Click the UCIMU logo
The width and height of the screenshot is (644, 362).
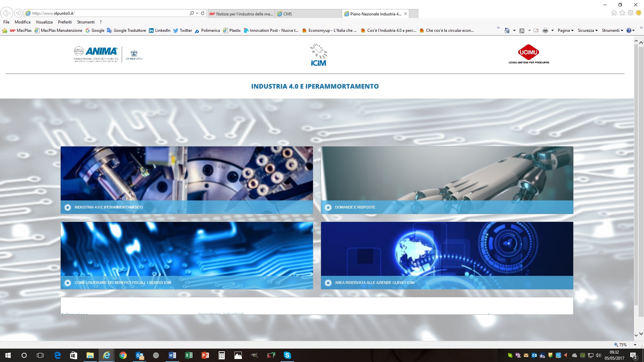[x=529, y=54]
